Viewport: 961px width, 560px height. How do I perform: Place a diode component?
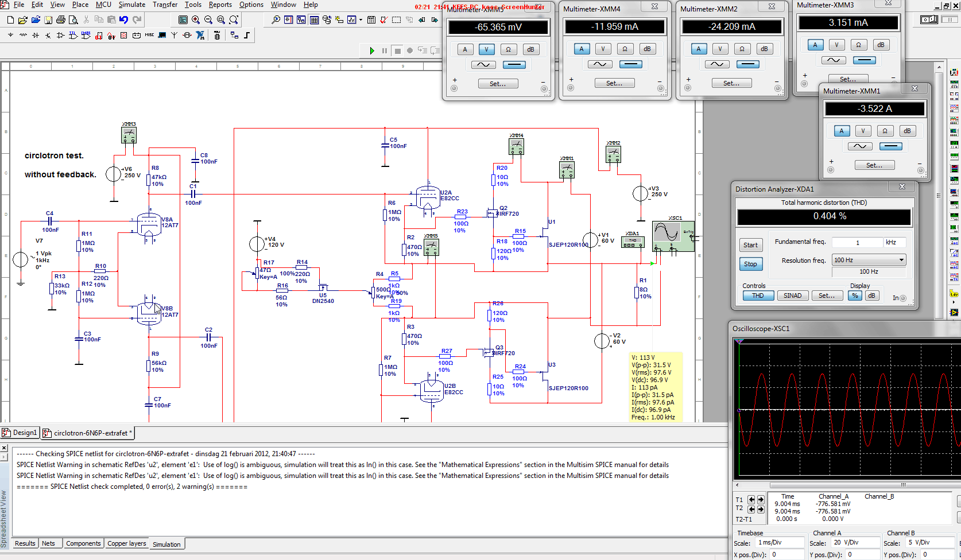click(36, 35)
